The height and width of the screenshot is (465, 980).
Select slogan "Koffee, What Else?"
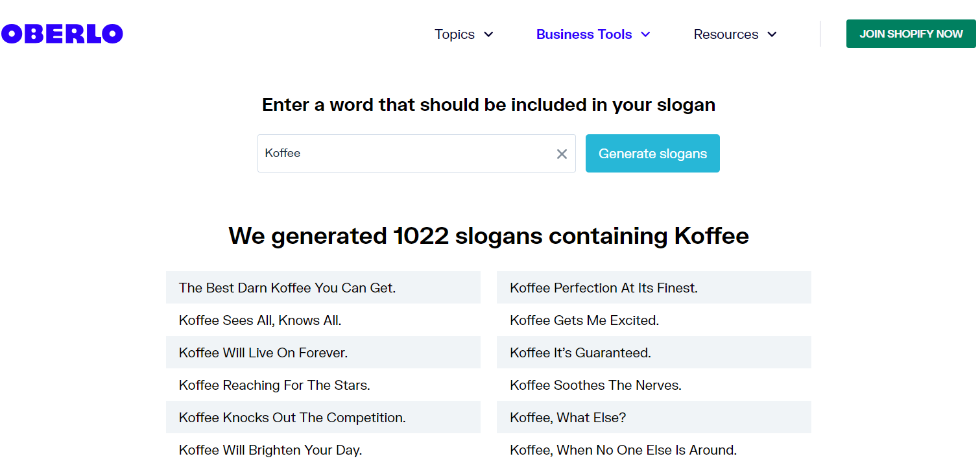[568, 418]
